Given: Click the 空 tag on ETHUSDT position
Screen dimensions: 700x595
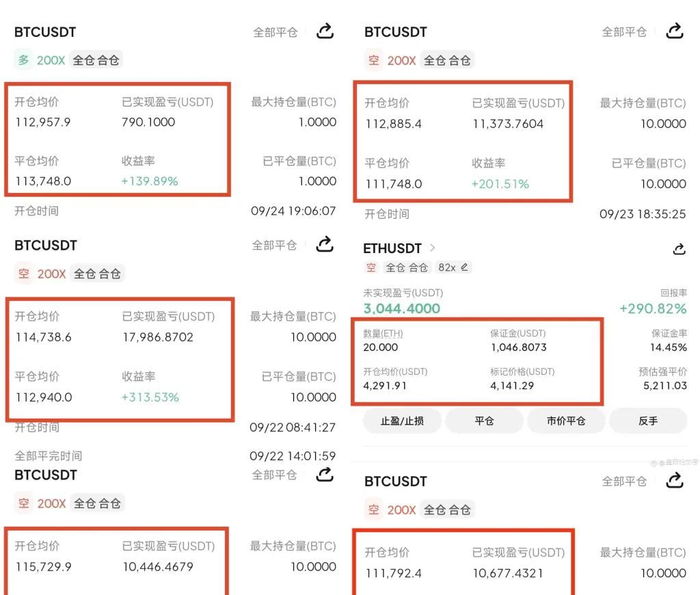Looking at the screenshot, I should click(371, 267).
